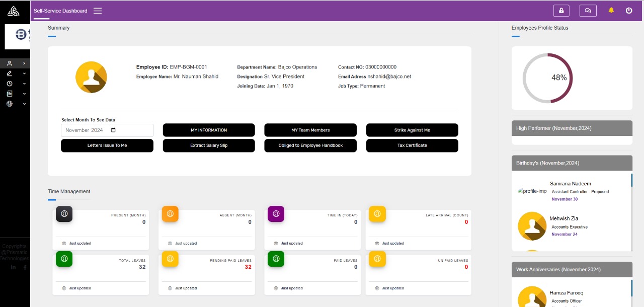Click the pencil edit sidebar icon
Viewport: 644px width, 307px height.
pyautogui.click(x=10, y=73)
